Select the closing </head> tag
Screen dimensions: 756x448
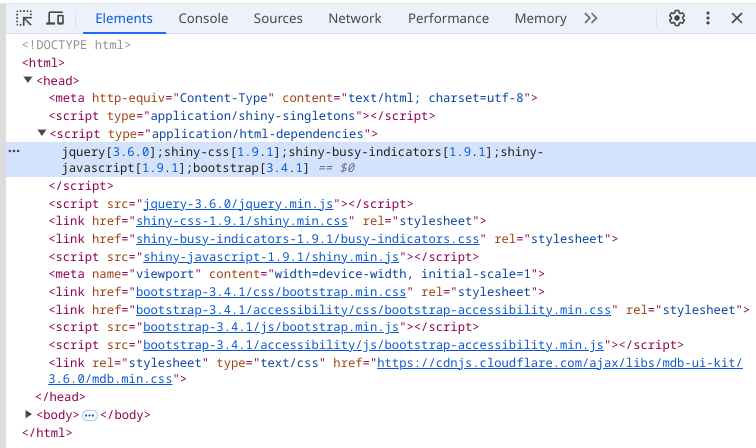(60, 397)
